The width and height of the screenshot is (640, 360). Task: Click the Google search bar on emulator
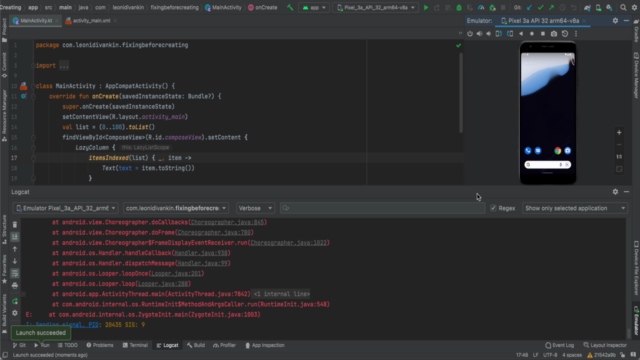click(548, 164)
